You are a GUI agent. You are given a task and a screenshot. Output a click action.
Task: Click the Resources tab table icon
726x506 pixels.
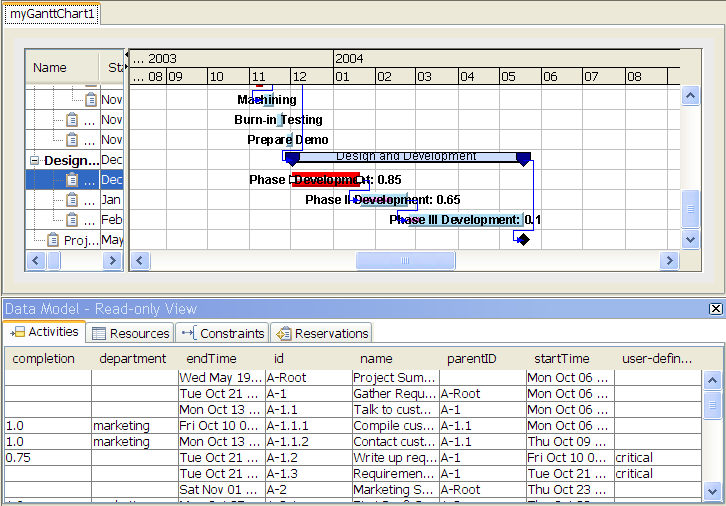pos(98,333)
